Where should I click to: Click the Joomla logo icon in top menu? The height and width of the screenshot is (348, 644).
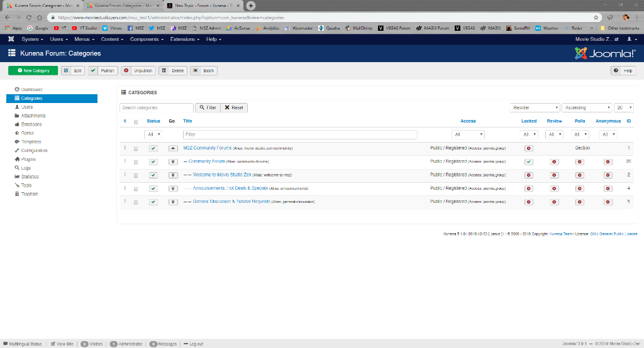pos(11,39)
